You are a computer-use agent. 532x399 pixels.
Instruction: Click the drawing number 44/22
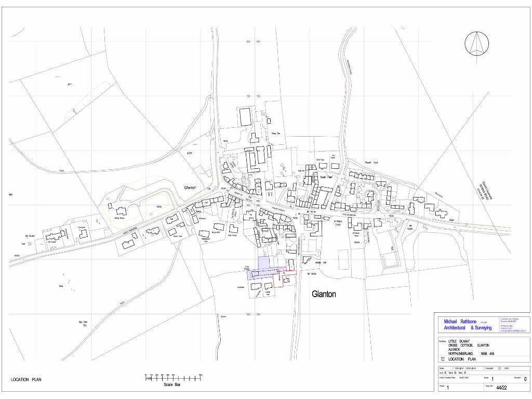click(501, 388)
